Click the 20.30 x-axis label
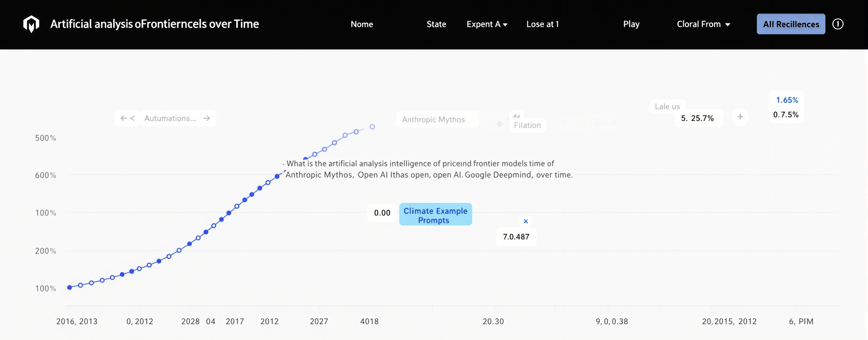The width and height of the screenshot is (868, 340). coord(493,321)
